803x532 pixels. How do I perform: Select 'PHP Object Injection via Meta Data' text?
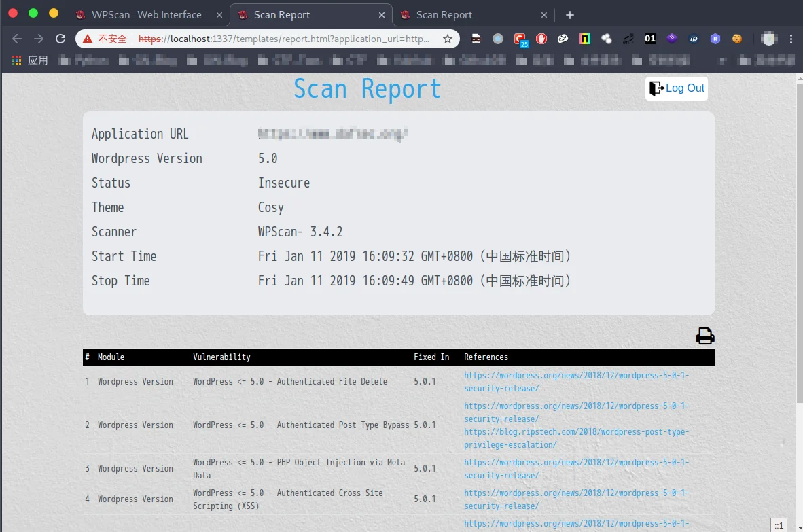pos(299,469)
